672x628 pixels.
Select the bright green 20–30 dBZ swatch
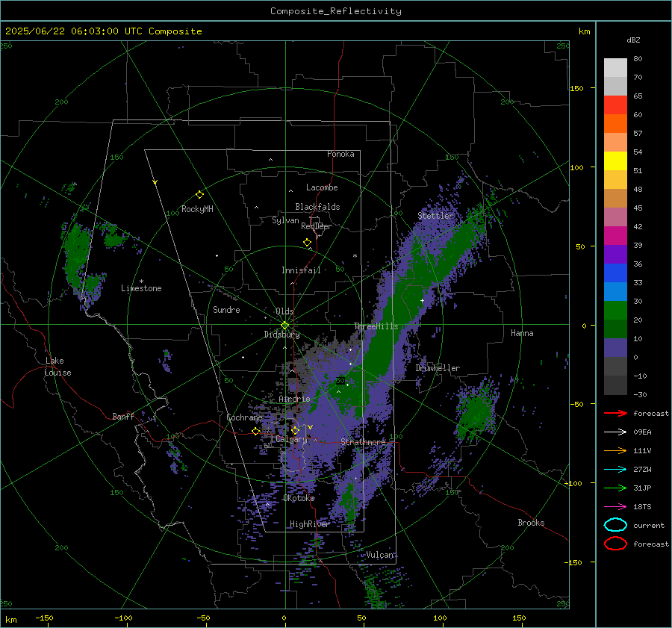pyautogui.click(x=615, y=311)
